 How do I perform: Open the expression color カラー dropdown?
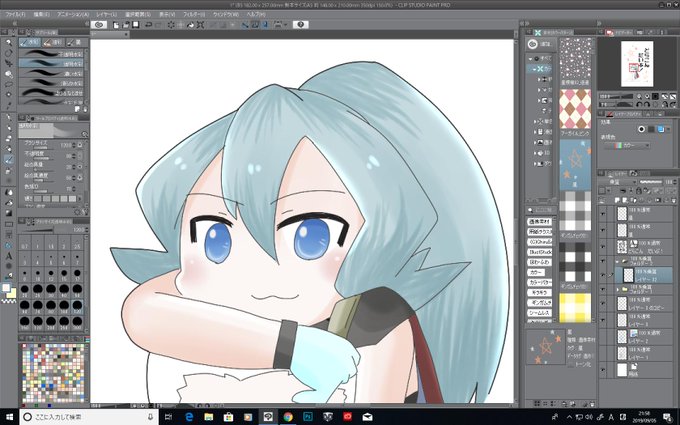click(627, 146)
